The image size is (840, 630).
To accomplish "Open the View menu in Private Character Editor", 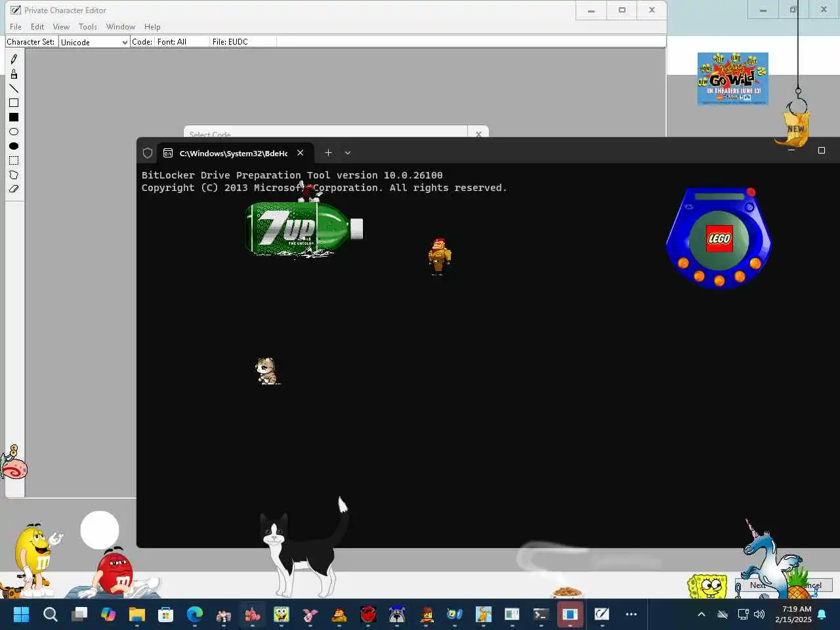I will (x=61, y=27).
